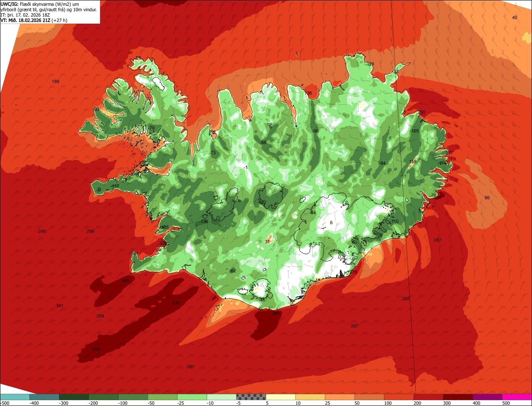The image size is (532, 406).
Task: Click the -1 value in central highlands
Action: tap(246, 167)
